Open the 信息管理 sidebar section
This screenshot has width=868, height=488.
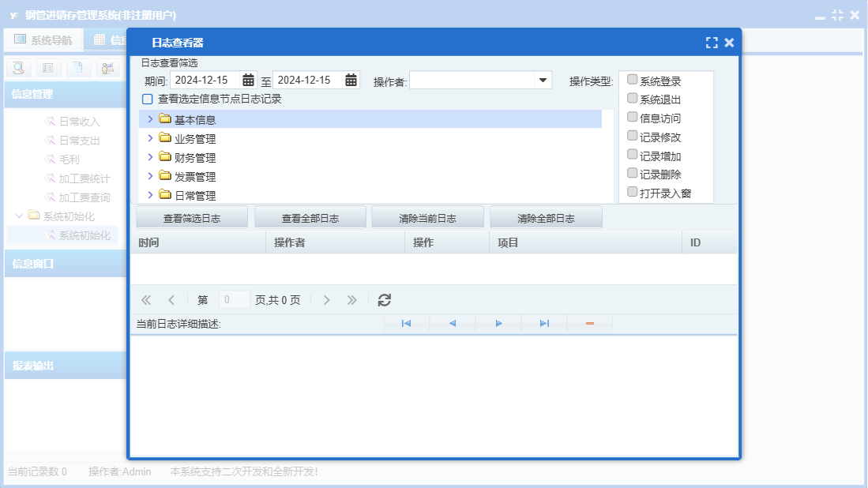66,94
